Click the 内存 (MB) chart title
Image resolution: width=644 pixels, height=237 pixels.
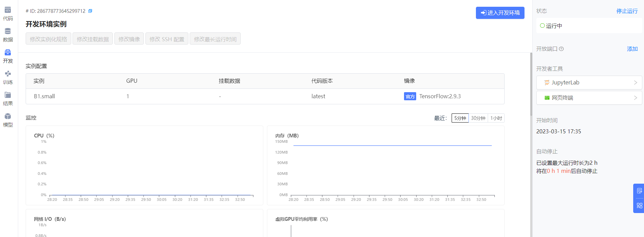[x=287, y=136]
